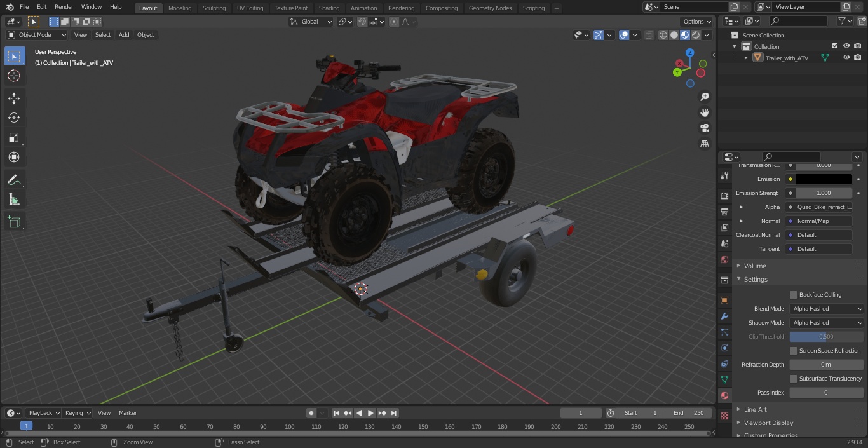Activate the Transform tool
The height and width of the screenshot is (448, 868).
[x=14, y=157]
